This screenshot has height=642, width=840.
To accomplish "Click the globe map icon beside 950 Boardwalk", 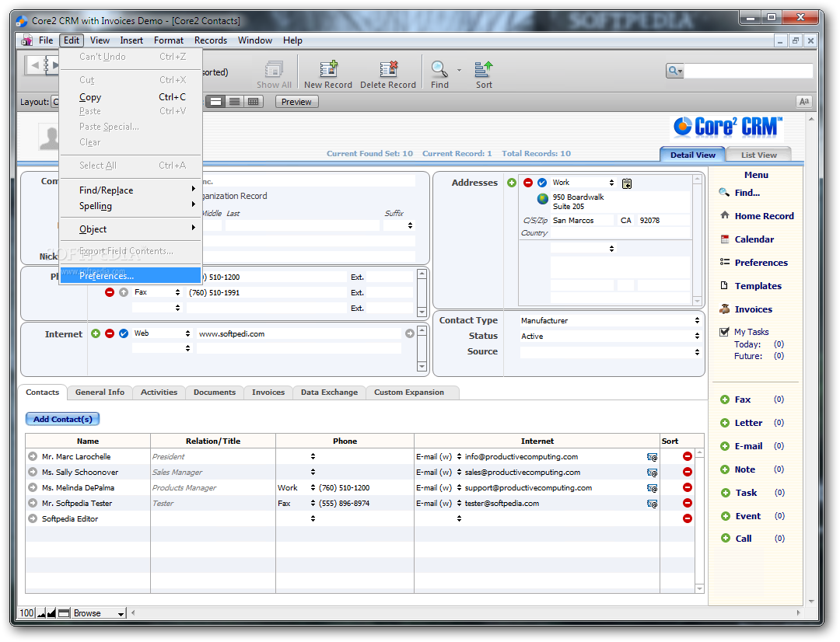I will 542,199.
